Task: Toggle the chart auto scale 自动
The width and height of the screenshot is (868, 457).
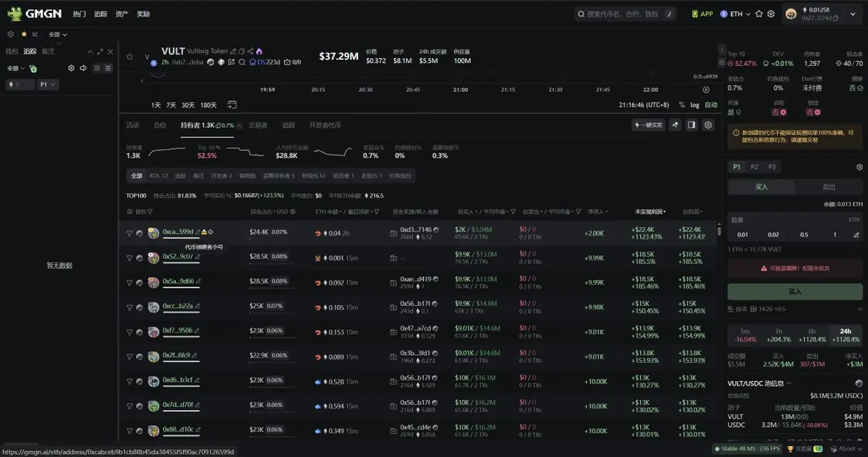Action: pyautogui.click(x=711, y=105)
